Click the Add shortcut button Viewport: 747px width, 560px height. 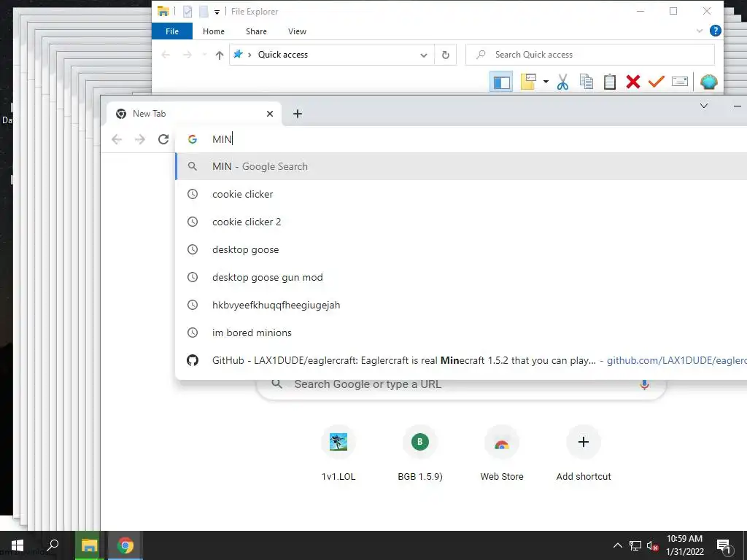(x=584, y=452)
